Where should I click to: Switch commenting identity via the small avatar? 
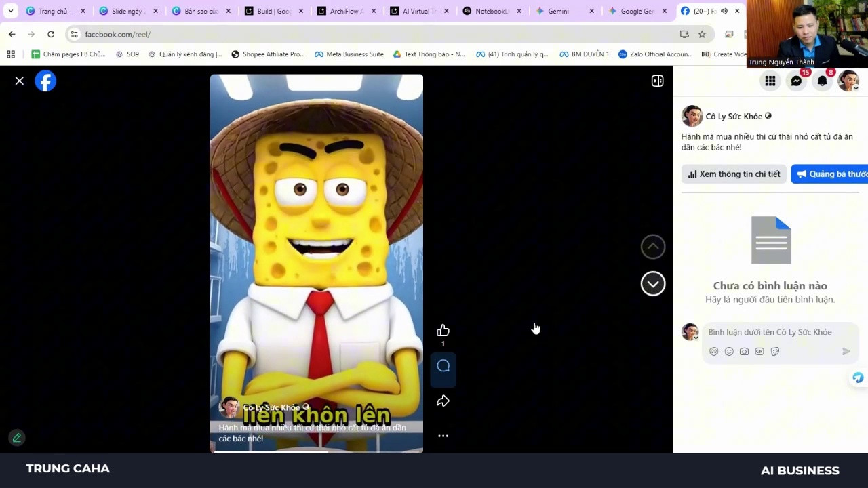point(690,332)
